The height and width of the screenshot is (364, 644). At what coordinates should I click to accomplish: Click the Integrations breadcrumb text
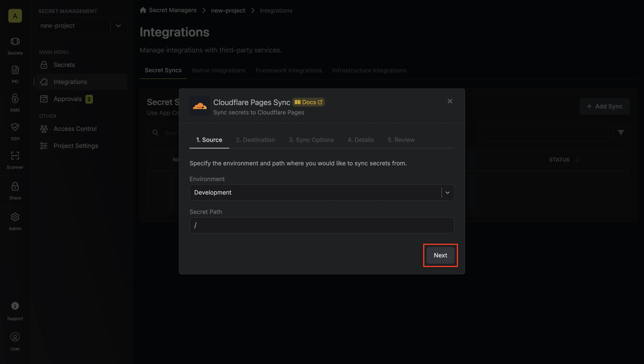tap(276, 10)
